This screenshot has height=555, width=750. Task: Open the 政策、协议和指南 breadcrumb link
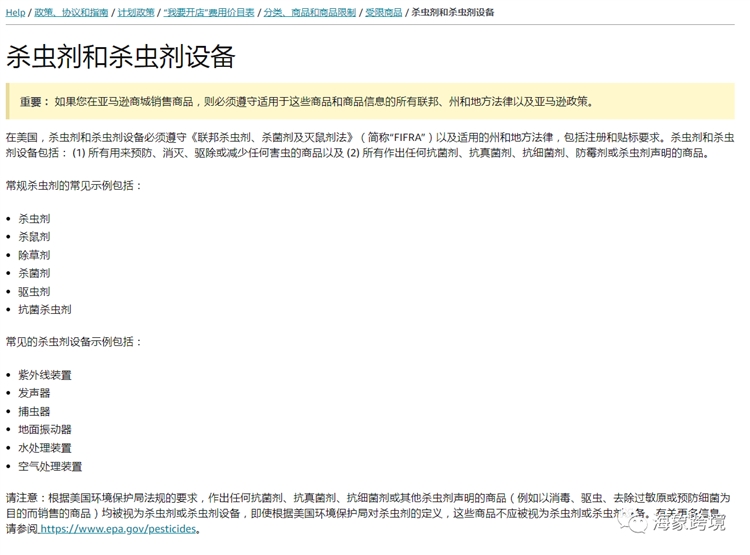[x=71, y=12]
